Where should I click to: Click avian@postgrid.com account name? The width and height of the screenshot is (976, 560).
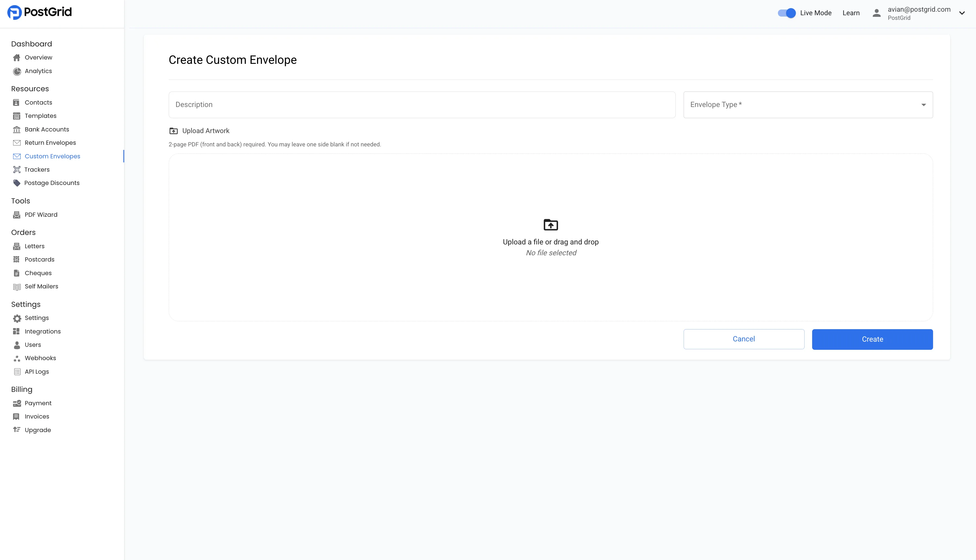(919, 10)
